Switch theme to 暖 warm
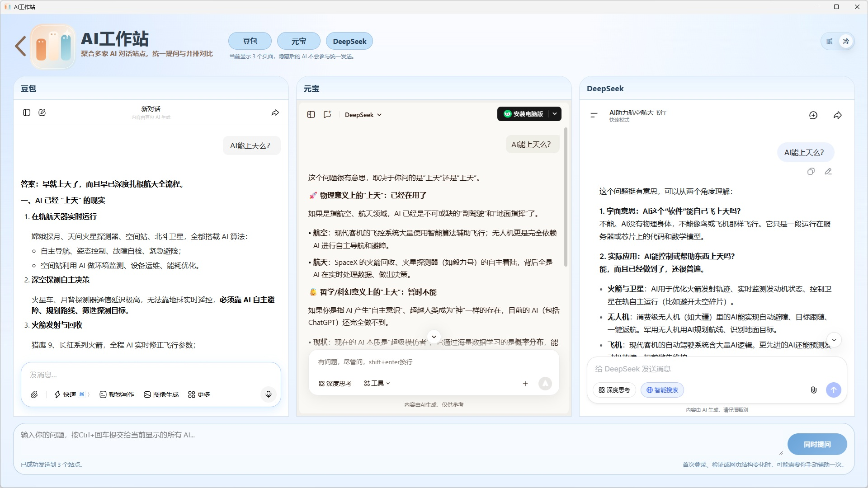The image size is (868, 488). click(830, 41)
